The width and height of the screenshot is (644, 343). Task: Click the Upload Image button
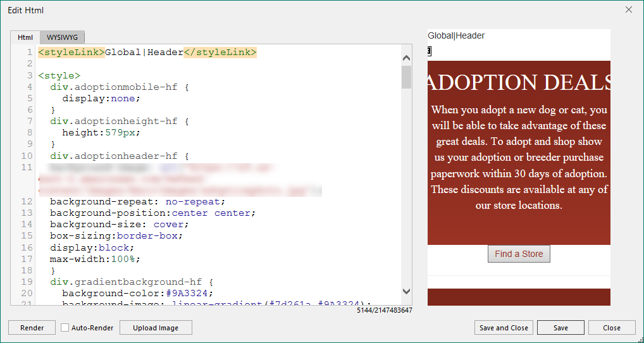coord(156,328)
